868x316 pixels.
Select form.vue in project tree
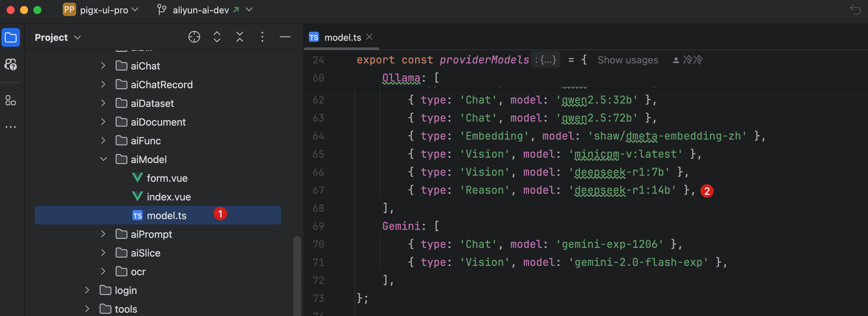[167, 178]
